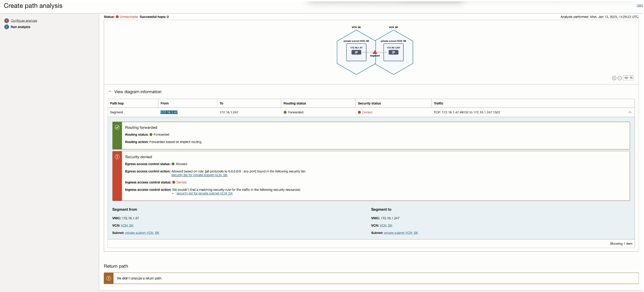Click the red Security denied alert icon

point(117,157)
